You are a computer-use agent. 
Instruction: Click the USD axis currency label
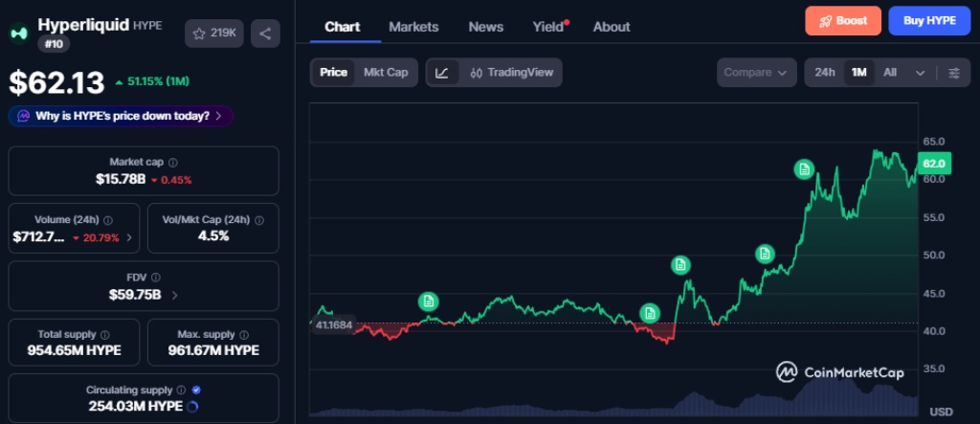tap(941, 413)
